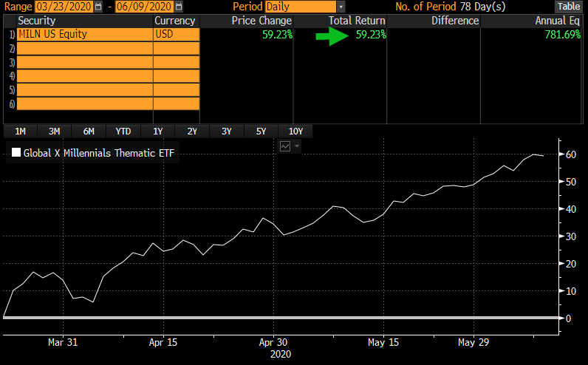The image size is (588, 365).
Task: Toggle the Global X Millennials legend square
Action: coord(16,154)
